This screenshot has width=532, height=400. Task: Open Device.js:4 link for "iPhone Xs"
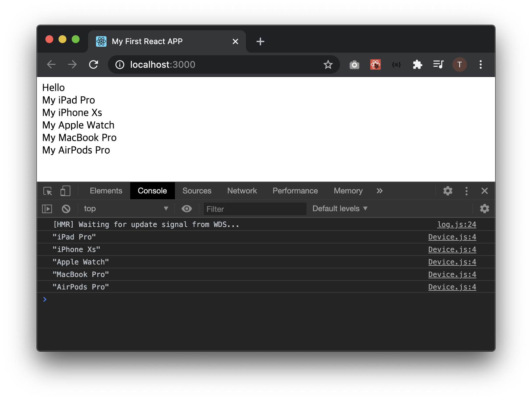(x=452, y=249)
